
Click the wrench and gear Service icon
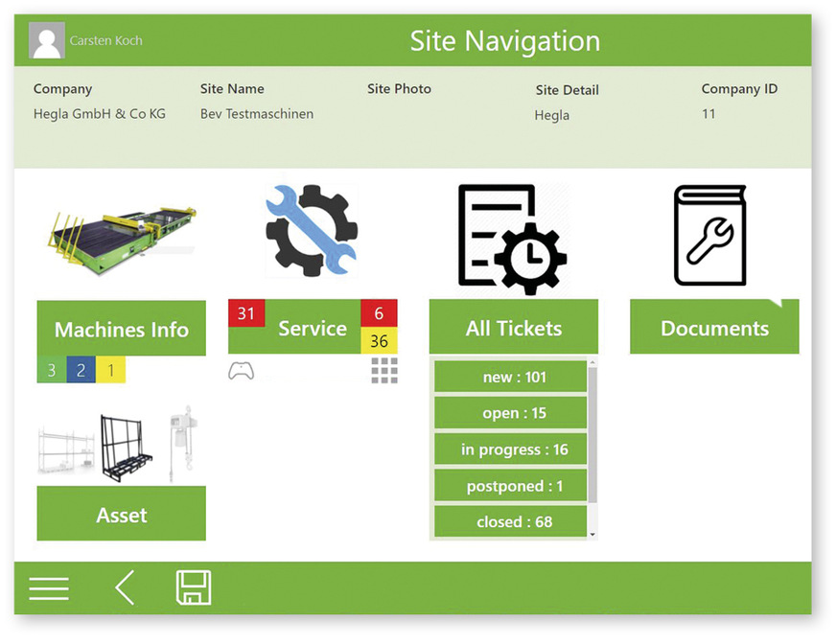(x=312, y=231)
